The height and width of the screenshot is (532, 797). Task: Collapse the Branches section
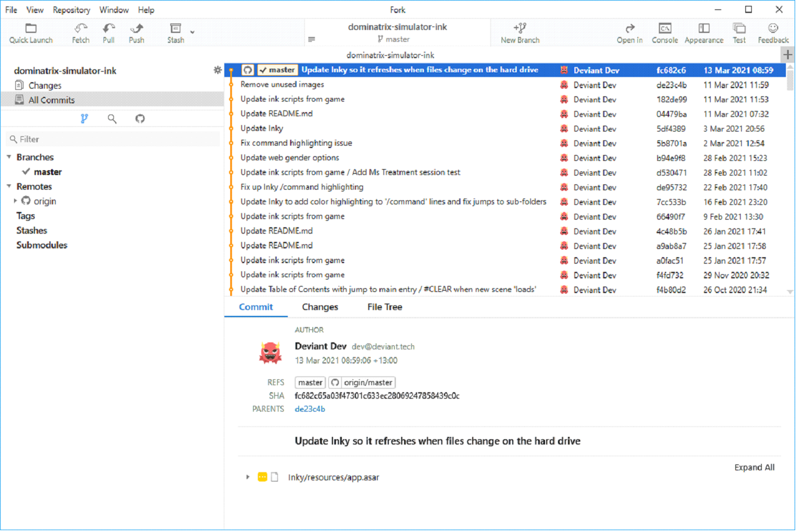9,157
